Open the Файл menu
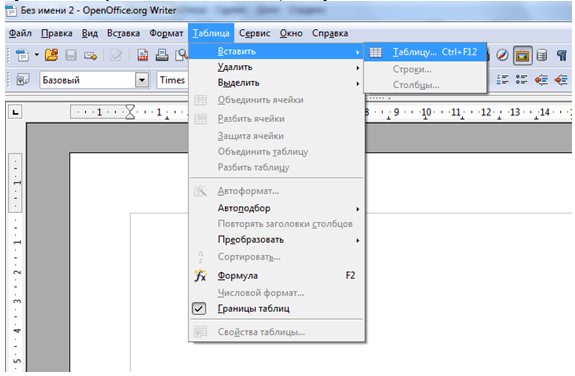Image resolution: width=575 pixels, height=376 pixels. click(x=20, y=33)
